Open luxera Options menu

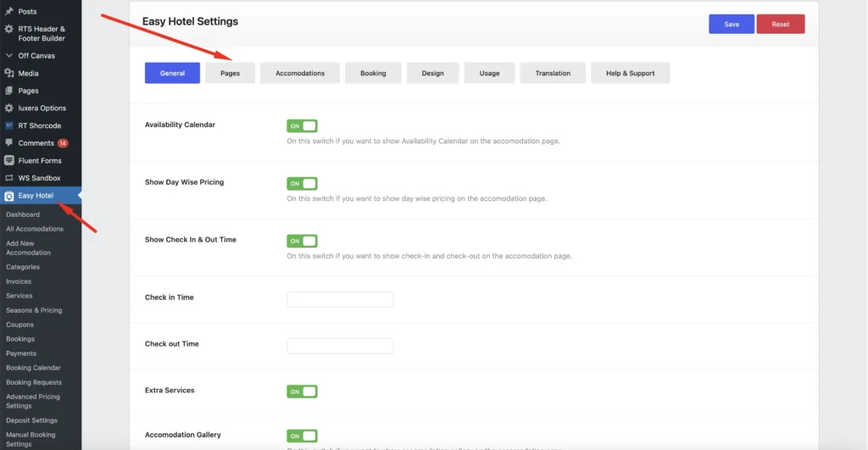click(41, 108)
